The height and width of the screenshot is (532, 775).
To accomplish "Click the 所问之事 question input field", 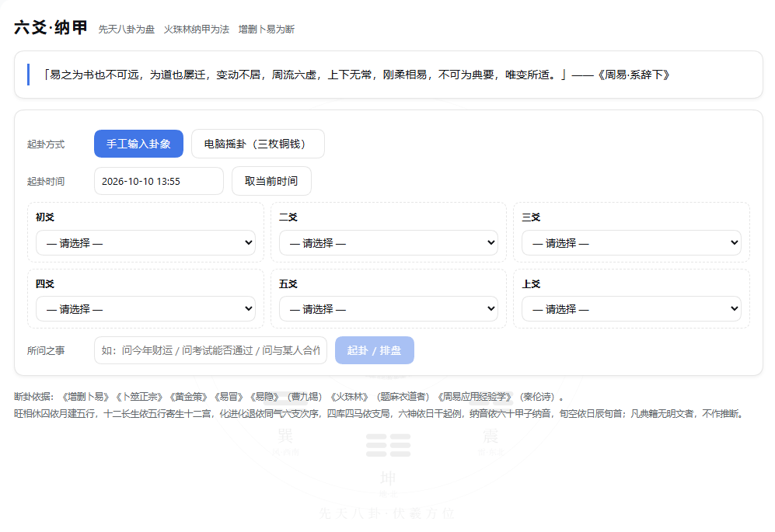I will (x=211, y=350).
